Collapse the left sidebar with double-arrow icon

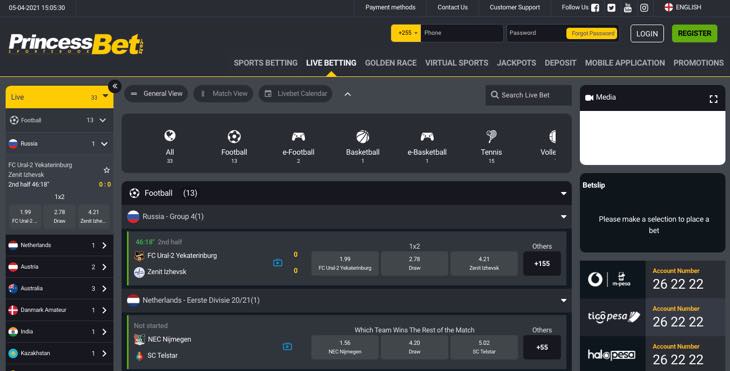point(115,86)
